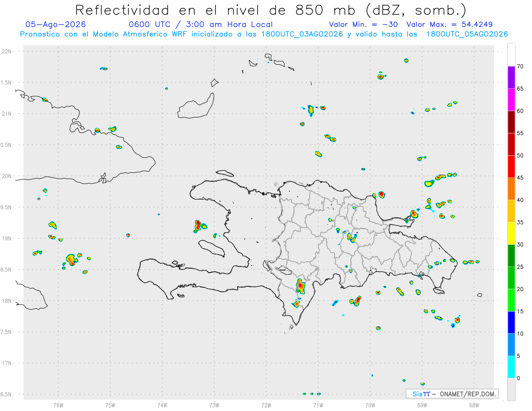Click the purple 65-70 dBZ color band
Viewport: 532px width, 411px height.
pyautogui.click(x=511, y=78)
